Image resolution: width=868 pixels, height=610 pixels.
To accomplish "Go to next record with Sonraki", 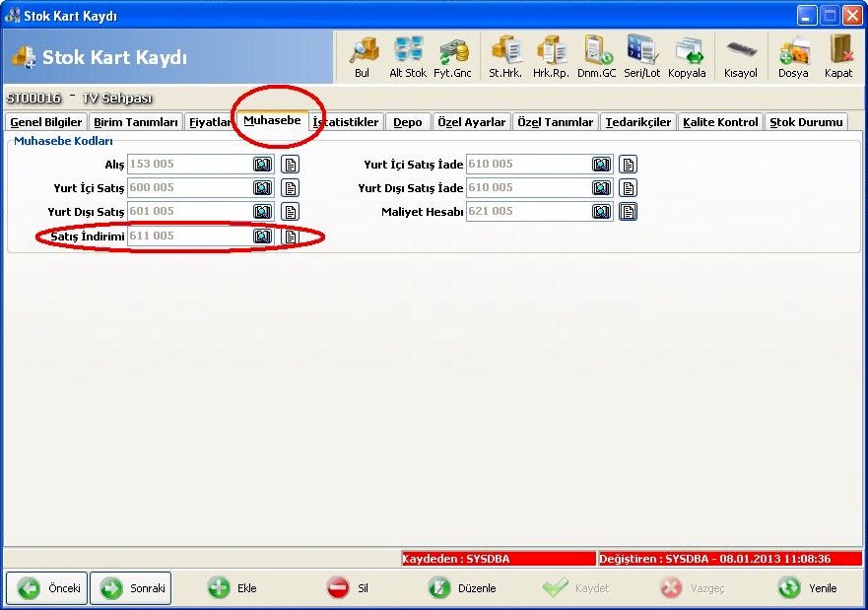I will click(x=131, y=588).
